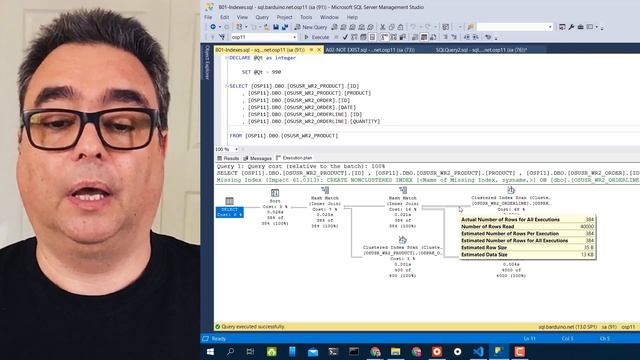This screenshot has width=640, height=360.
Task: Click the Missing Index green text
Action: tap(427, 180)
